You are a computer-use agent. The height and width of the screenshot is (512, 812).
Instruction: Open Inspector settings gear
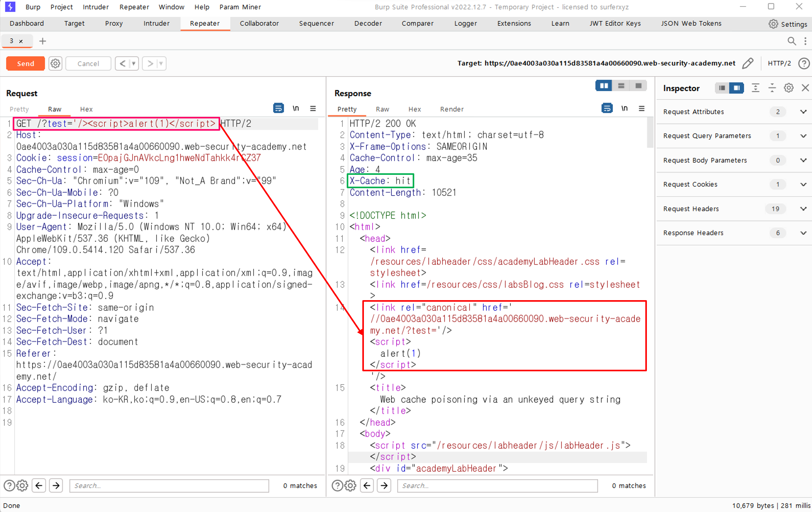click(x=788, y=88)
